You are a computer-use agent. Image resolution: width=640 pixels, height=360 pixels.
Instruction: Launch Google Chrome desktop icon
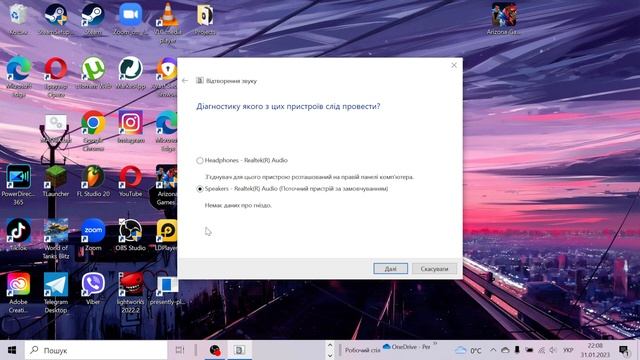[93, 131]
